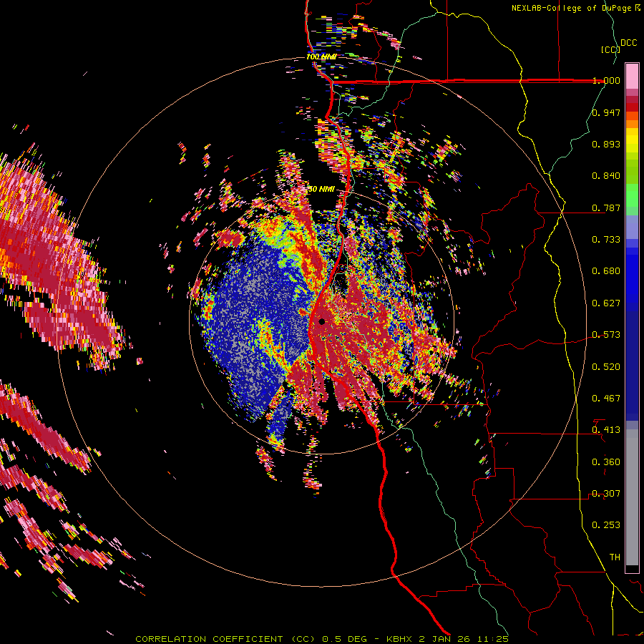Click the 50 NMI range ring label
The height and width of the screenshot is (644, 644).
[321, 190]
